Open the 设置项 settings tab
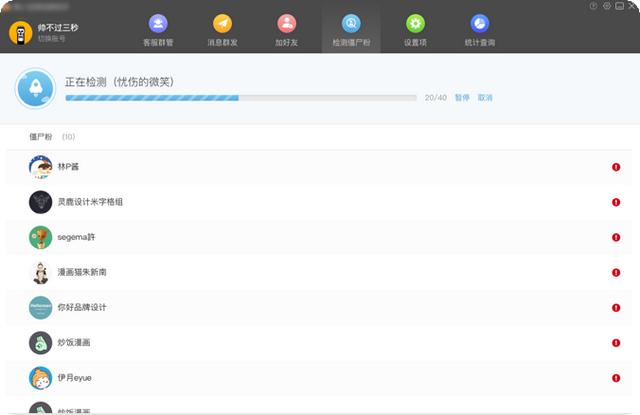This screenshot has width=640, height=415. [x=415, y=30]
